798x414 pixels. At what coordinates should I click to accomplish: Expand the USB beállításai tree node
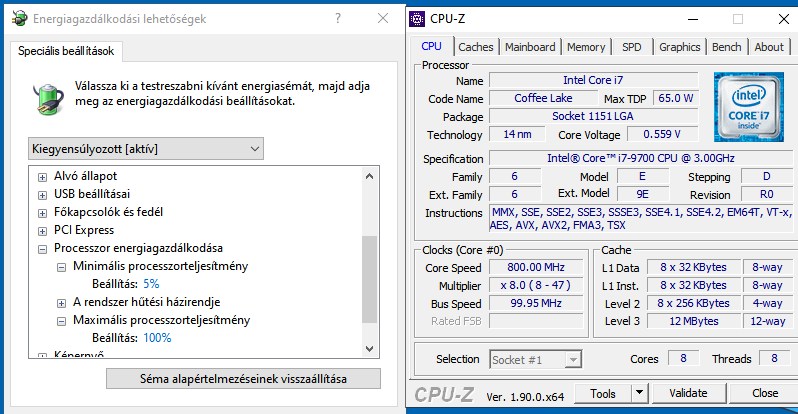pos(43,195)
